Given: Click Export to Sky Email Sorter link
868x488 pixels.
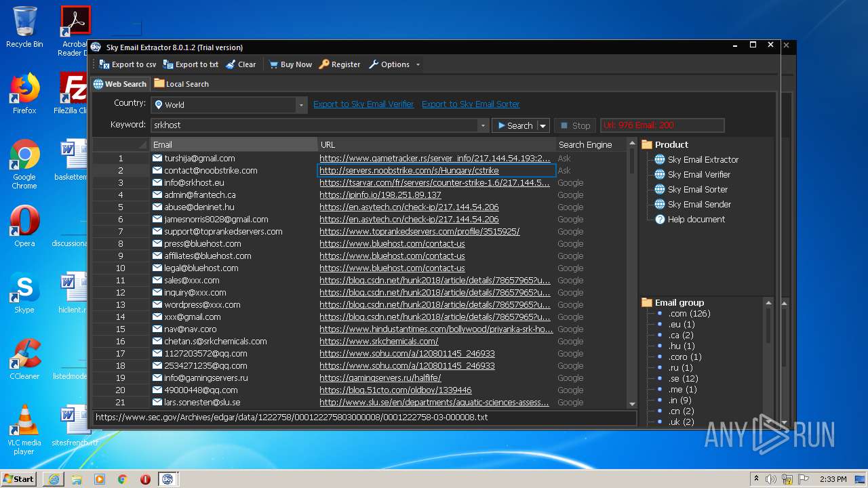Looking at the screenshot, I should [471, 104].
